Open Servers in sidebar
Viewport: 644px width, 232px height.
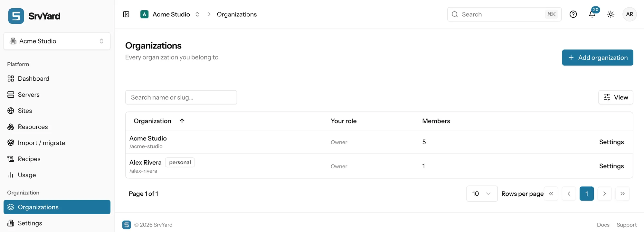[57, 94]
